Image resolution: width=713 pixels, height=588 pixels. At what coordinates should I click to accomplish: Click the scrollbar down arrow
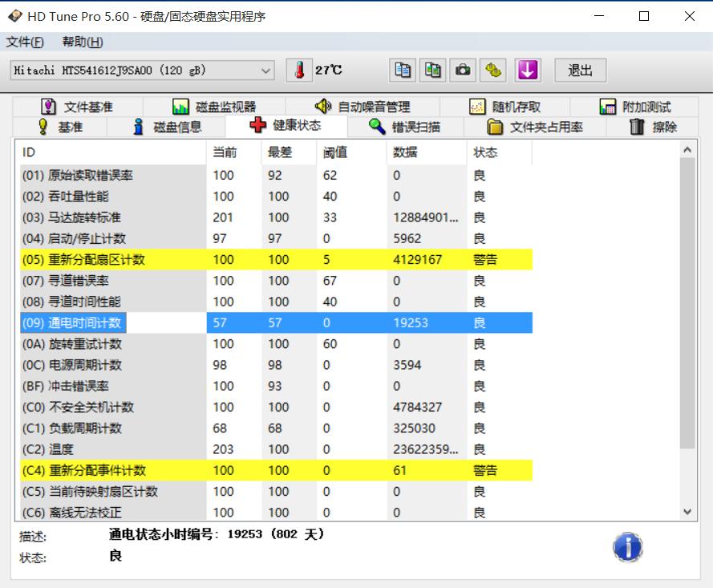686,511
